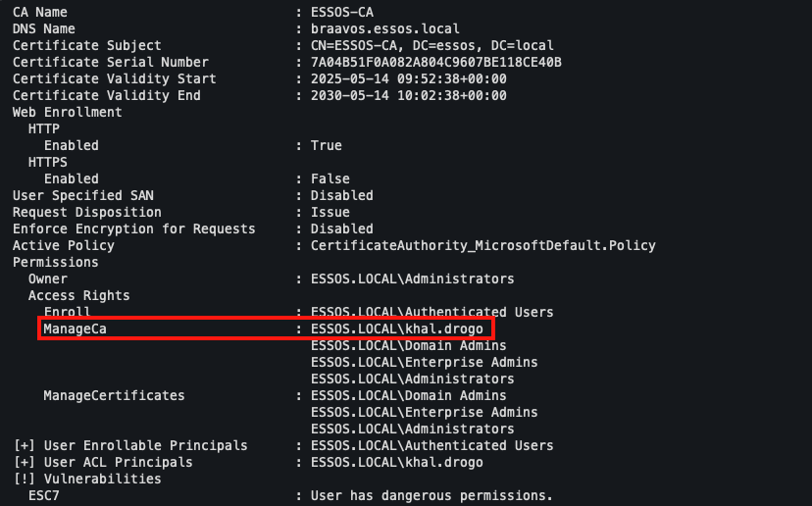The image size is (812, 506).
Task: Click the ManageCertificates label
Action: coord(114,395)
